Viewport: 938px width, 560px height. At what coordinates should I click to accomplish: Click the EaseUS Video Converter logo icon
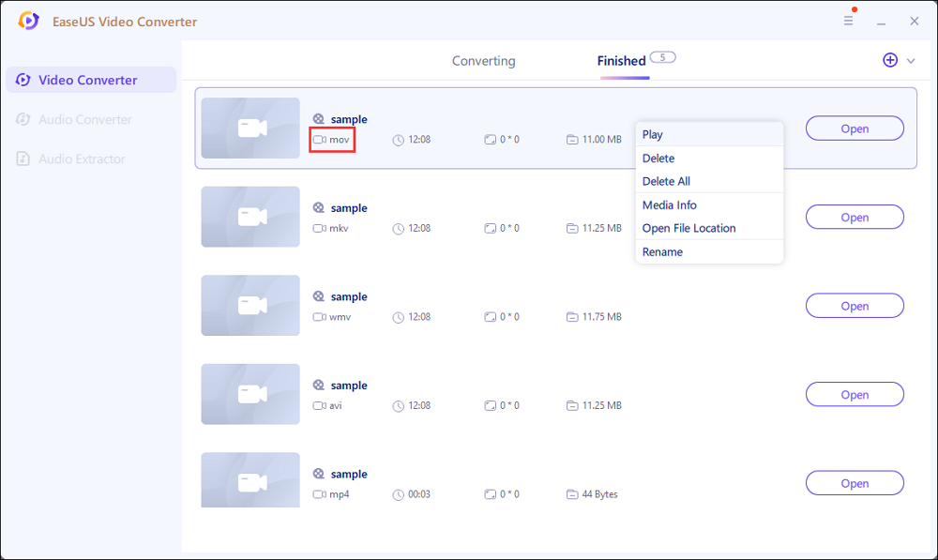[x=29, y=21]
